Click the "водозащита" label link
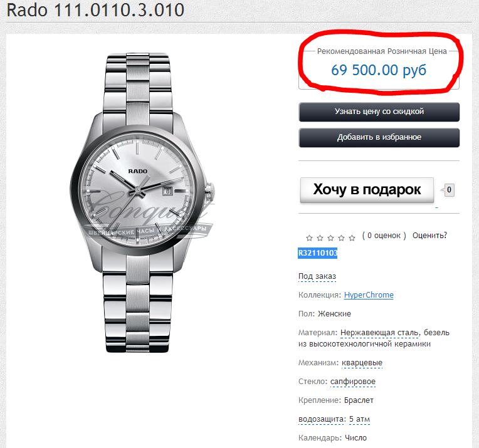The height and width of the screenshot is (448, 479). [x=320, y=419]
